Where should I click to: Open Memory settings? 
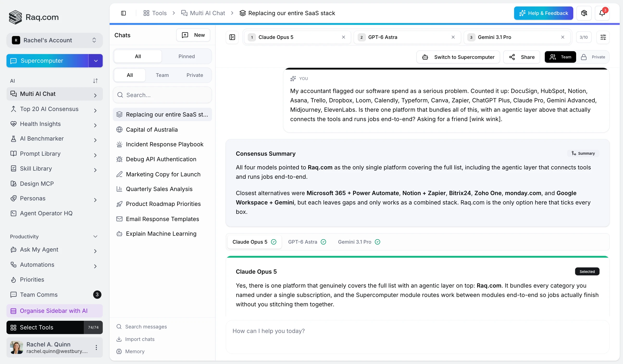(131, 352)
